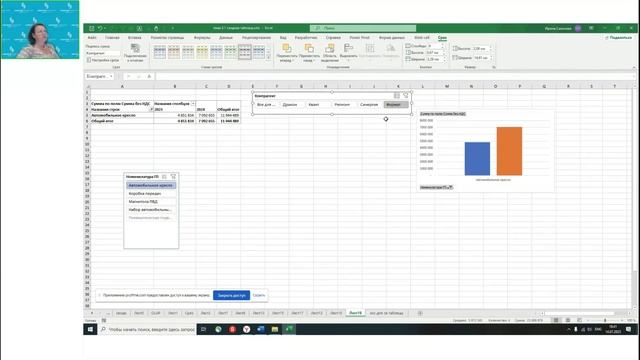Viewport: 640px width, 360px height.
Task: Click the Поделиться share button
Action: (x=619, y=38)
